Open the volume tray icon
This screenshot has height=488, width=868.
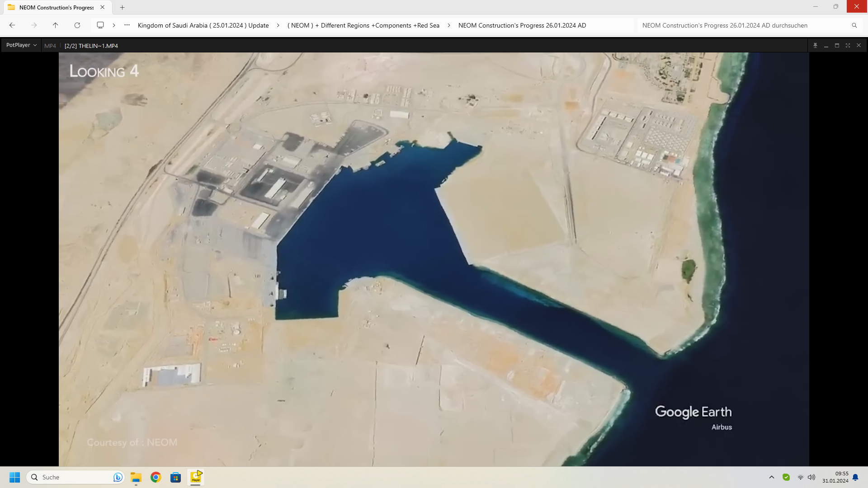point(811,477)
